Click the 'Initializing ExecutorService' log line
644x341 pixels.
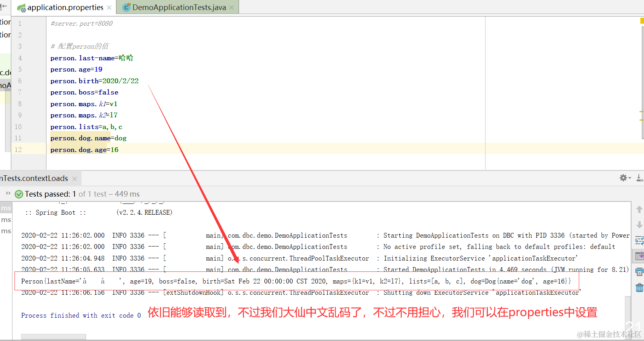[x=299, y=258]
